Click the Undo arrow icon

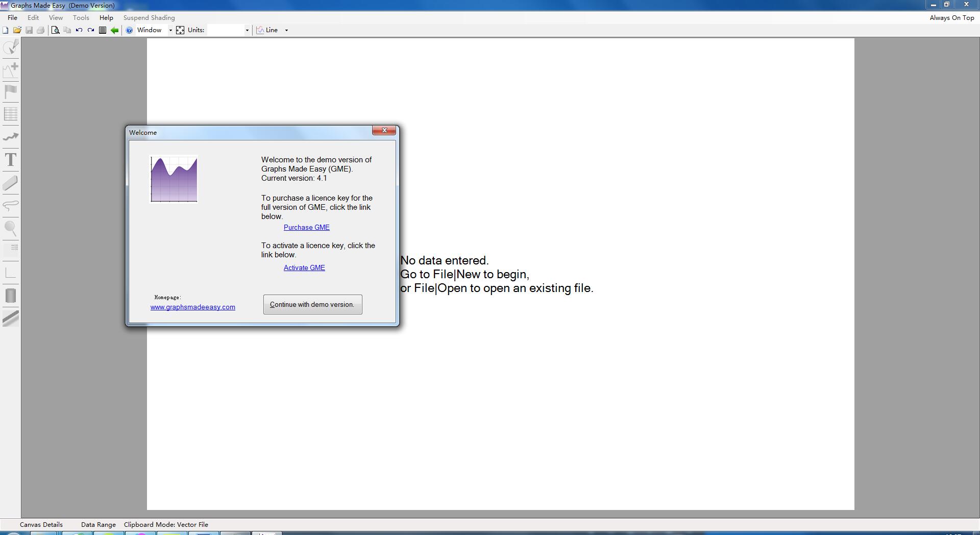(79, 30)
